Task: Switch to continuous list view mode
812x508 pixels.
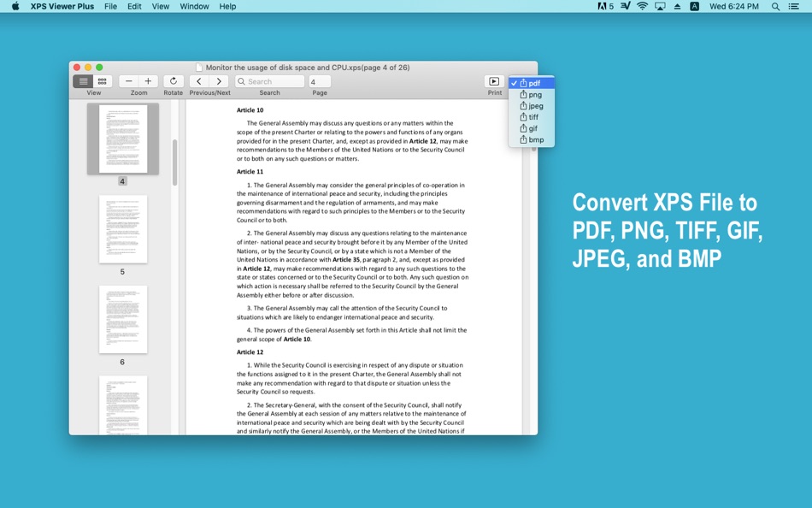Action: (84, 81)
